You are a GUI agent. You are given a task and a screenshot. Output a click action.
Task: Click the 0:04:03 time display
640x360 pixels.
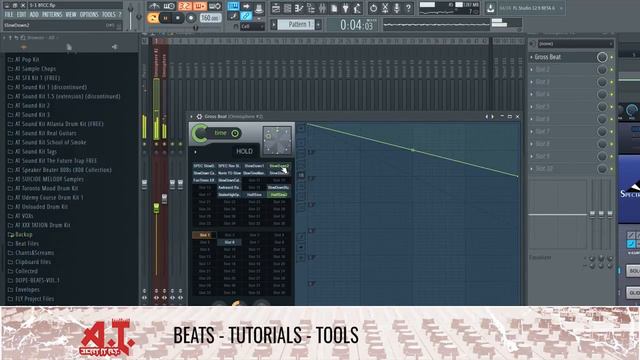(356, 25)
